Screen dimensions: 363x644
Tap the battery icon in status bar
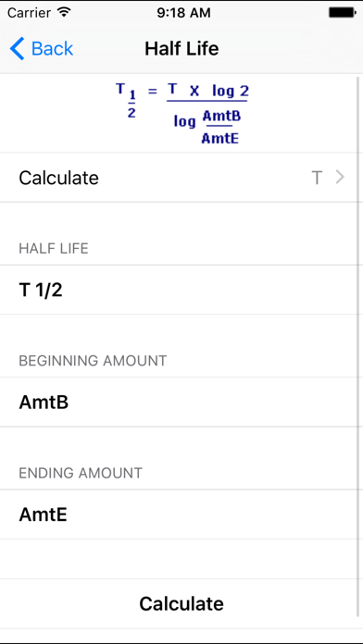(342, 13)
